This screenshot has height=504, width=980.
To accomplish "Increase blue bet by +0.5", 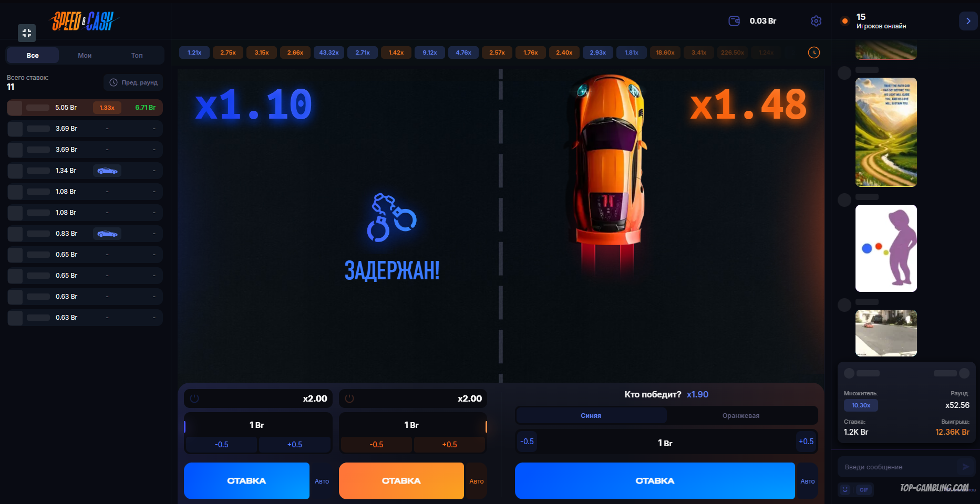I will [294, 445].
